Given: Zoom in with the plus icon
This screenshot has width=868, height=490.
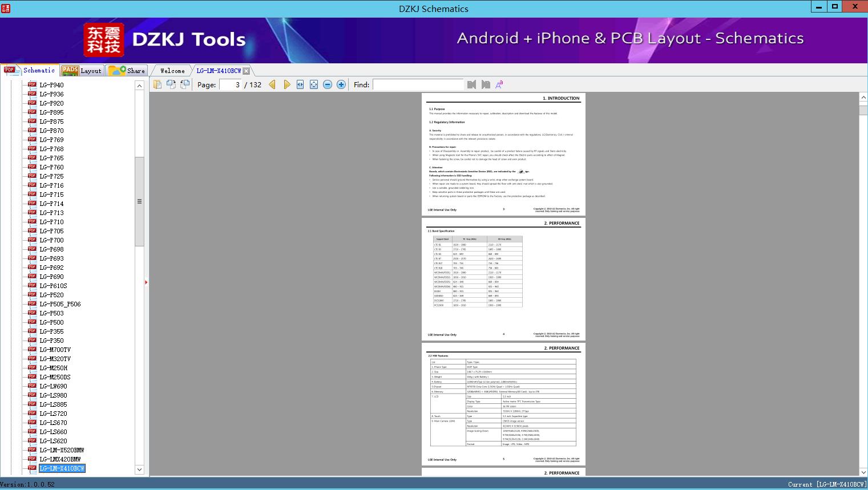Looking at the screenshot, I should click(341, 84).
